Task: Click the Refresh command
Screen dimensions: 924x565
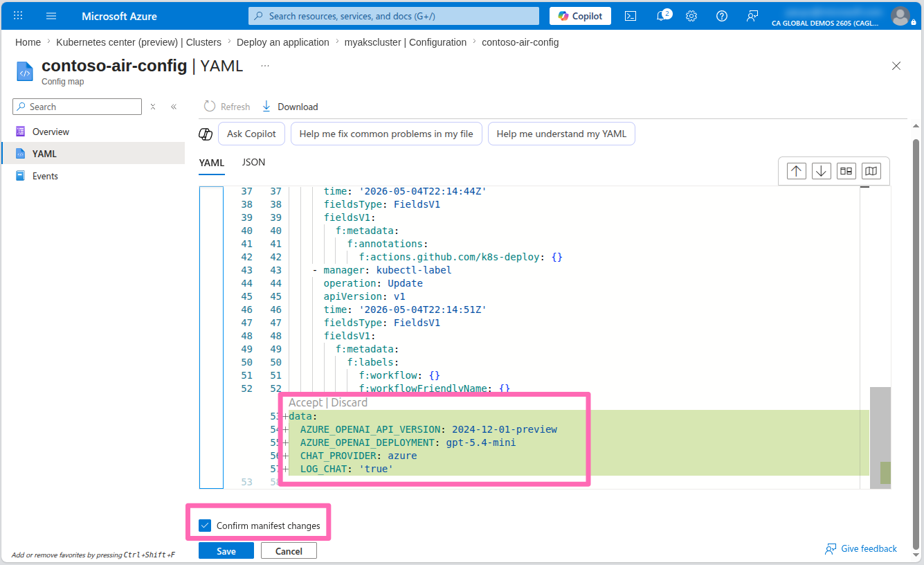Action: (227, 107)
